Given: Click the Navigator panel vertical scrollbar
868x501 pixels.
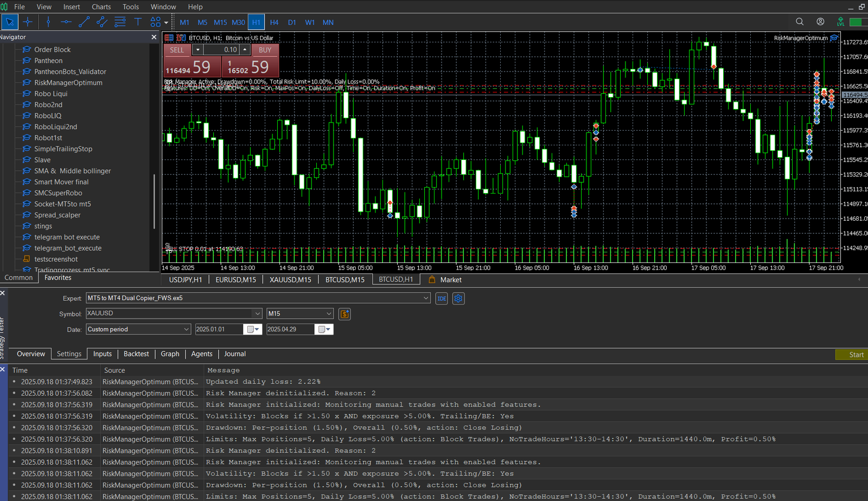Looking at the screenshot, I should [x=155, y=201].
